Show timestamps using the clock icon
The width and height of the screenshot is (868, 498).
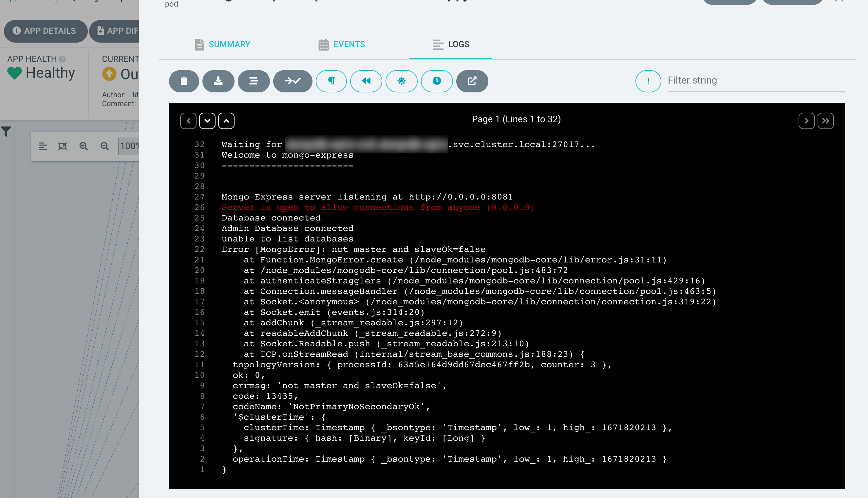[437, 81]
